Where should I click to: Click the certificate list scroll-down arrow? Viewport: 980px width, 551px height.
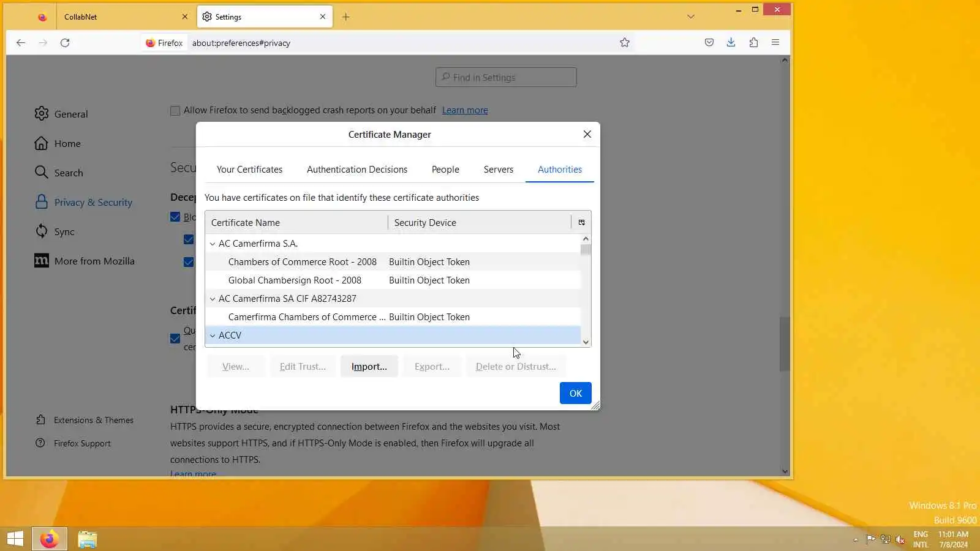(x=586, y=342)
